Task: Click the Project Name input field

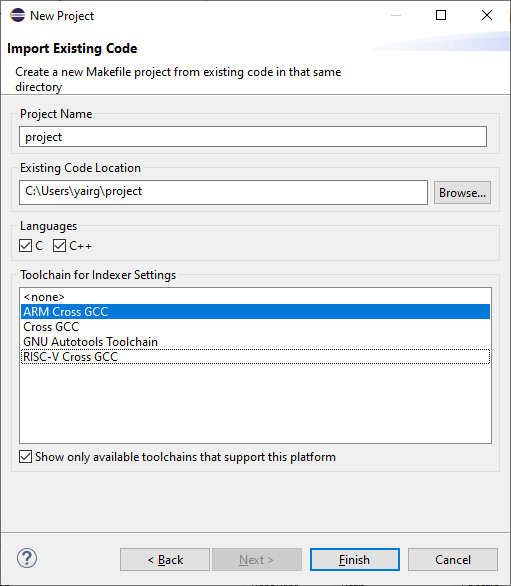Action: tap(253, 136)
